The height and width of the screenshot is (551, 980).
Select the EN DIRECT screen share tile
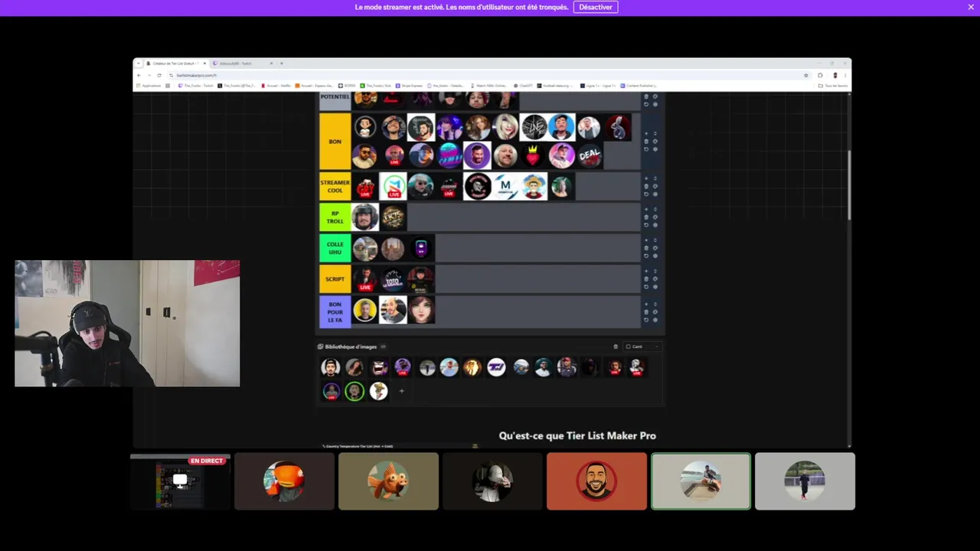[180, 481]
